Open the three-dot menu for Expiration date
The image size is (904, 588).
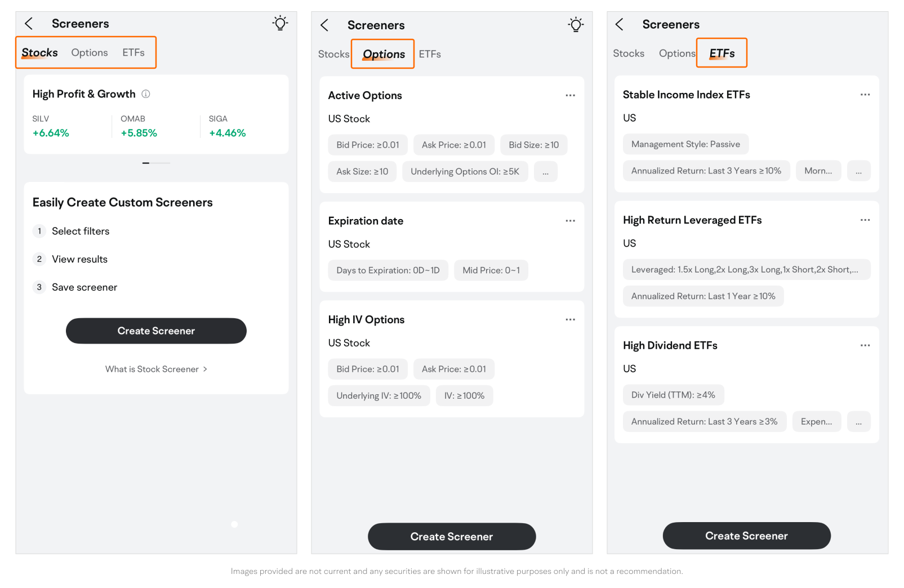point(570,221)
